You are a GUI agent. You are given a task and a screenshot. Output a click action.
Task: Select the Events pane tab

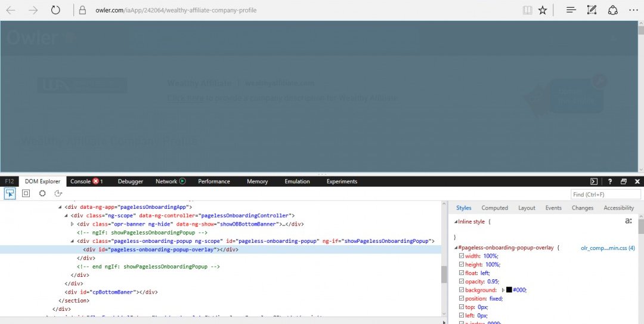553,208
